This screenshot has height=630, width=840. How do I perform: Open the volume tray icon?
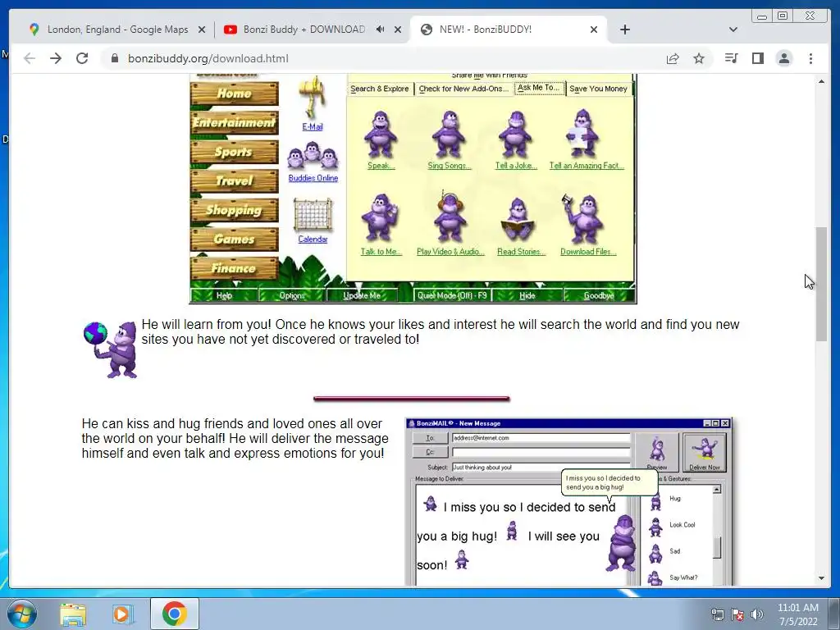pos(757,614)
